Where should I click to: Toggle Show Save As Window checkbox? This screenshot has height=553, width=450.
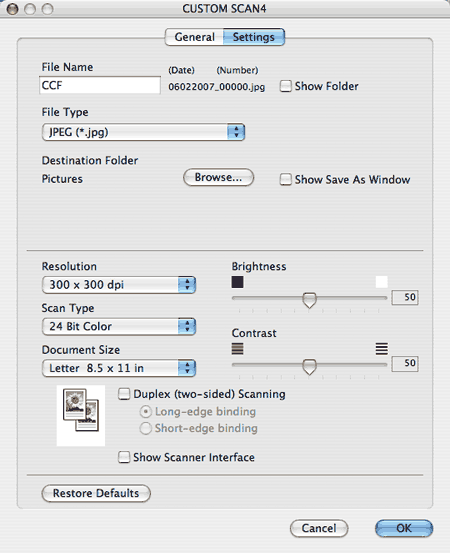285,179
